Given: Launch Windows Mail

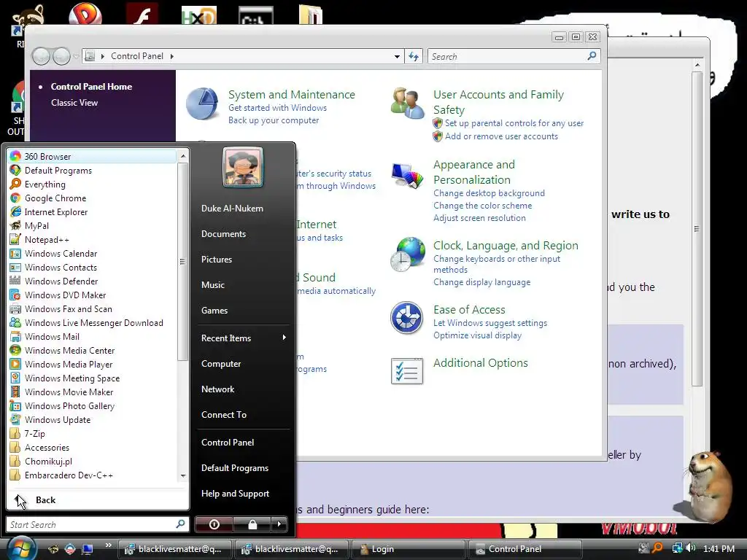Looking at the screenshot, I should point(91,336).
